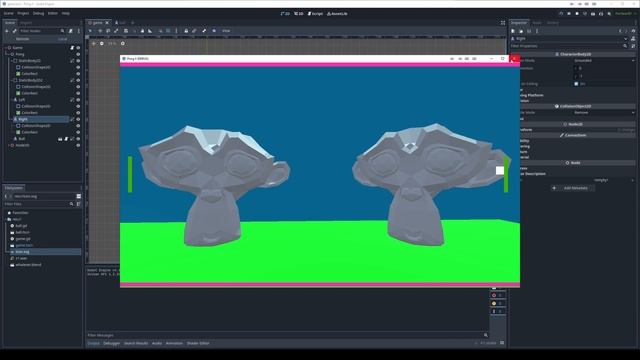Image resolution: width=640 pixels, height=360 pixels.
Task: Open the Script workspace
Action: tap(315, 13)
